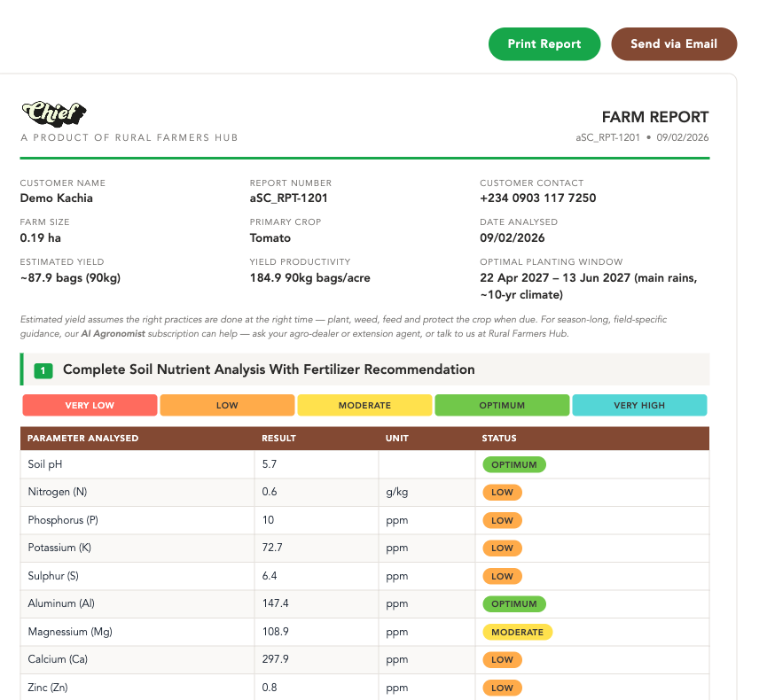Click the Soil pH Optimum status badge

514,465
